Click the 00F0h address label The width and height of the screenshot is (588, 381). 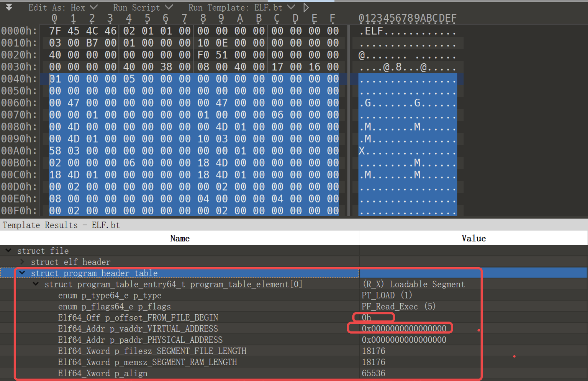click(x=19, y=211)
